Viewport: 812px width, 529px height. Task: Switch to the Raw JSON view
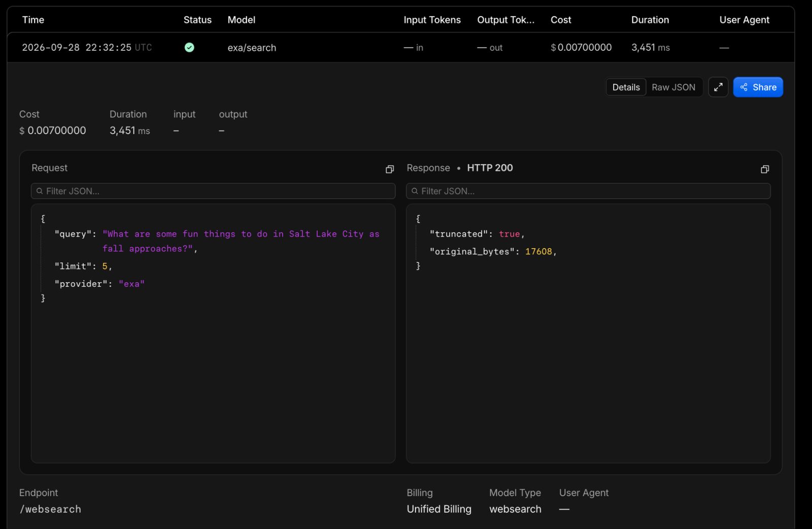673,87
